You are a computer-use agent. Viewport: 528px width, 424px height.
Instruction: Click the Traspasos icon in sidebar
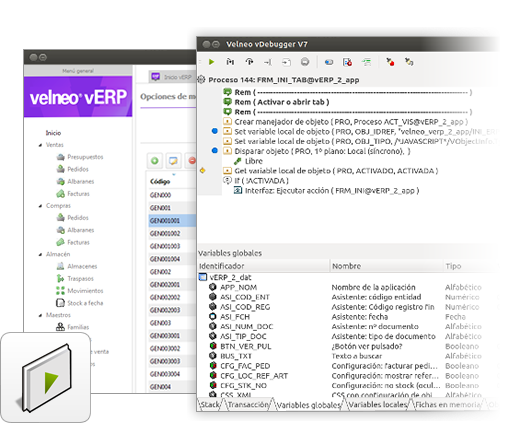(x=60, y=279)
